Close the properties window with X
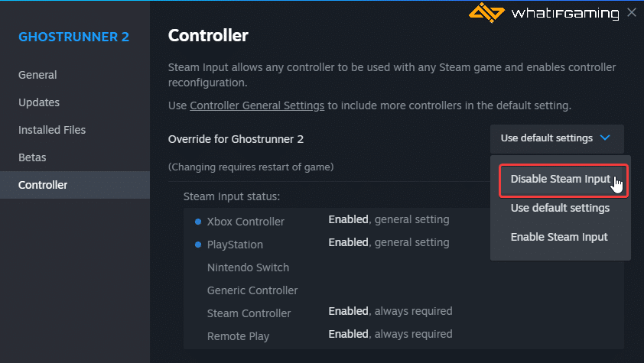 [x=632, y=12]
